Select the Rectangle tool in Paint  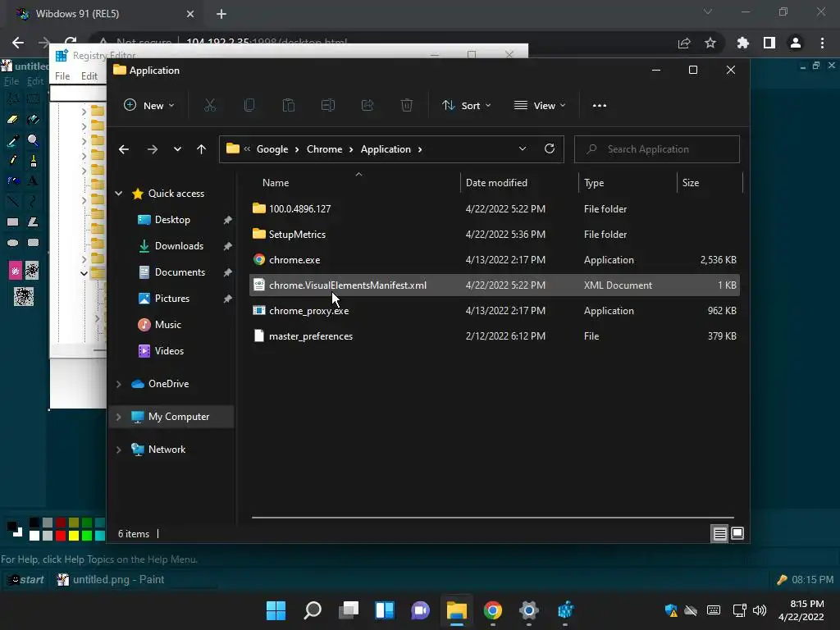click(x=13, y=221)
